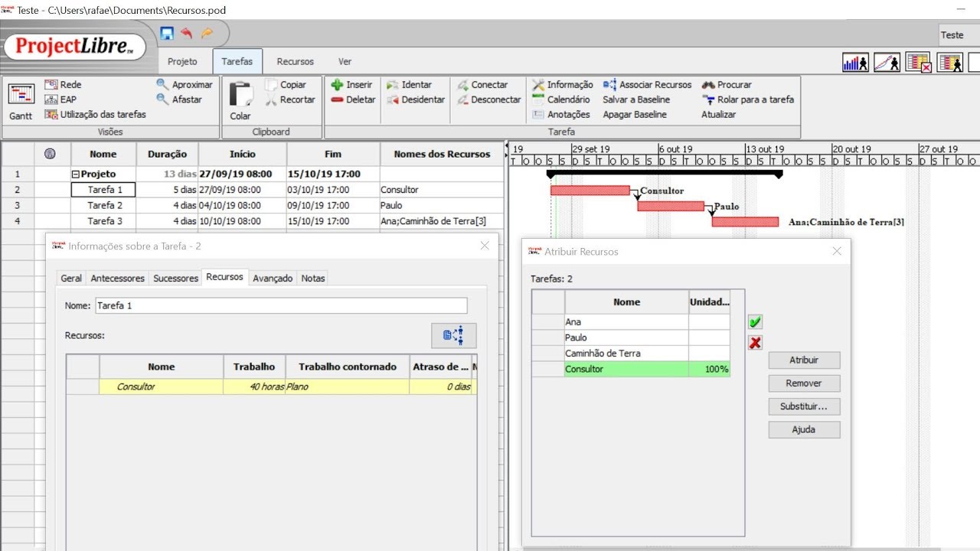This screenshot has width=980, height=551.
Task: Click the Ajuda button
Action: pos(804,429)
